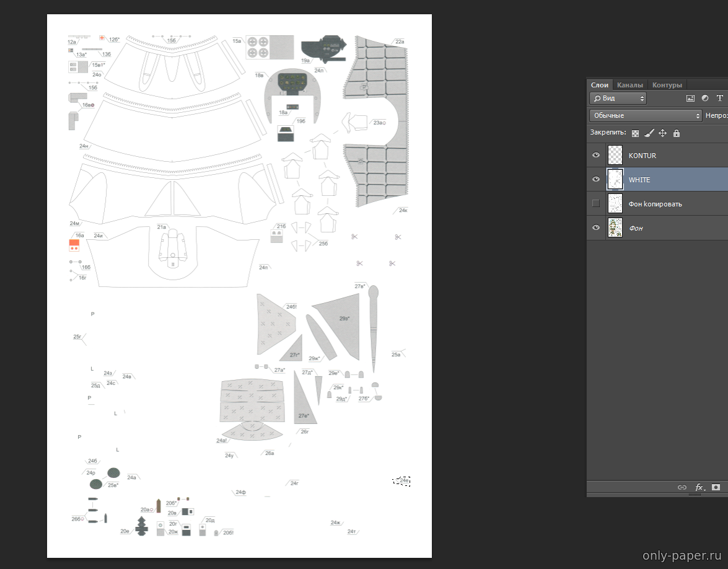728x569 pixels.
Task: Switch to the Каналы tab
Action: (x=630, y=85)
